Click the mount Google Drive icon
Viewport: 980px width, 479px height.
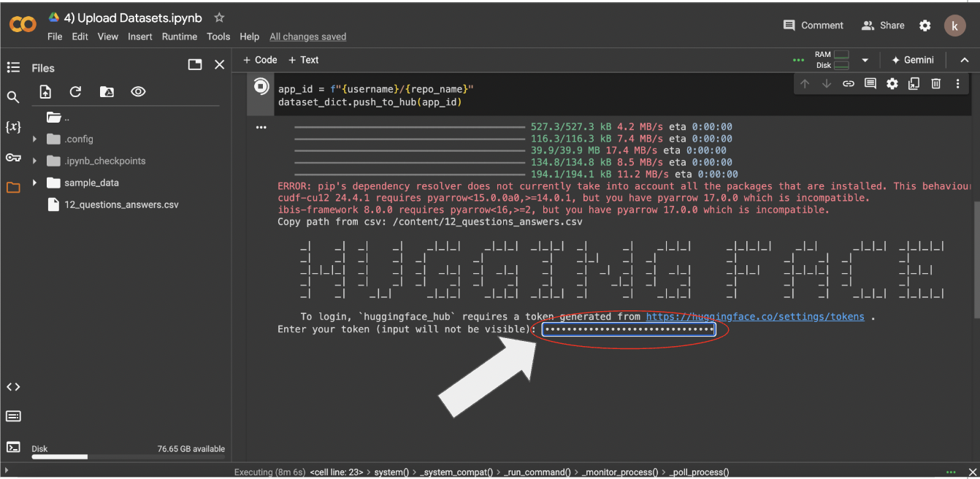coord(107,91)
